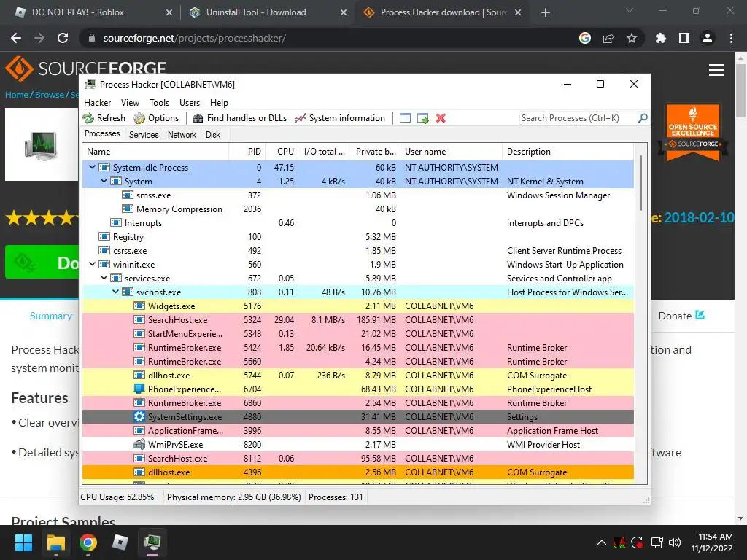
Task: Open Chrome from the taskbar
Action: (x=88, y=542)
